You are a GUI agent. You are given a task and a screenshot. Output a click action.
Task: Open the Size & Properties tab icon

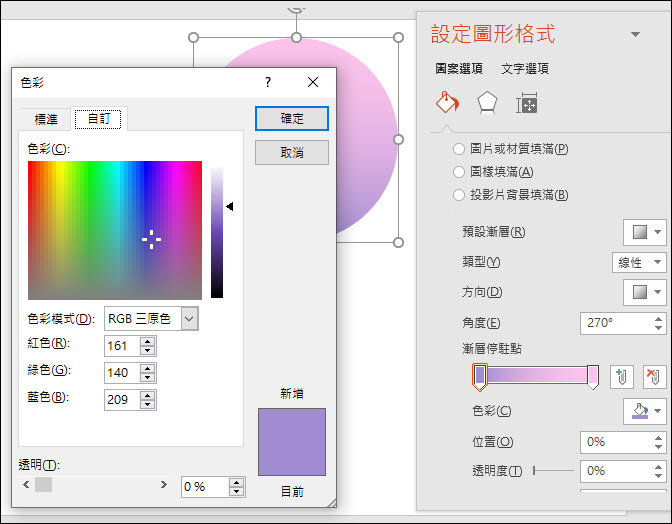(527, 103)
